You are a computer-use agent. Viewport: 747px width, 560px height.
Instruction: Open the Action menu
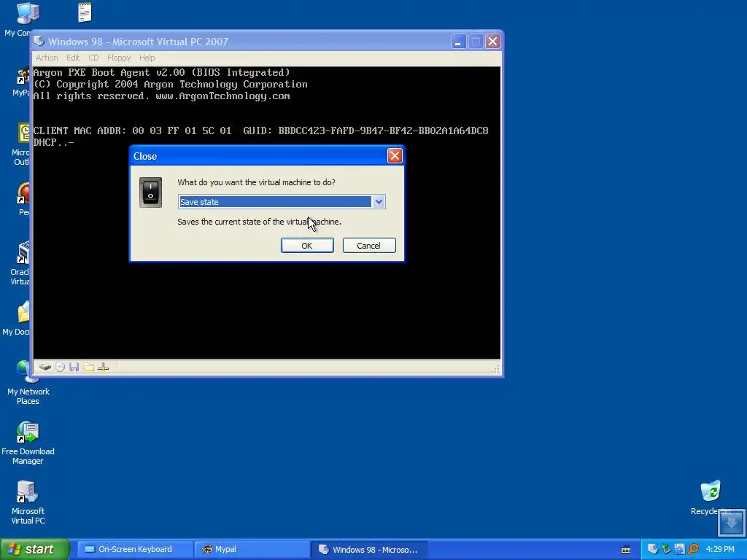47,58
